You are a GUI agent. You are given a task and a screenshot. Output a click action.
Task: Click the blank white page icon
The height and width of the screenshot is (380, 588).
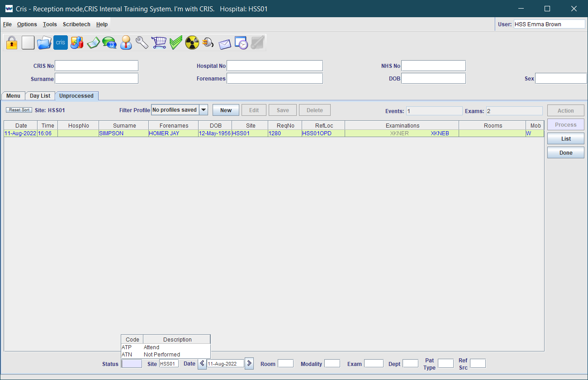pos(28,43)
